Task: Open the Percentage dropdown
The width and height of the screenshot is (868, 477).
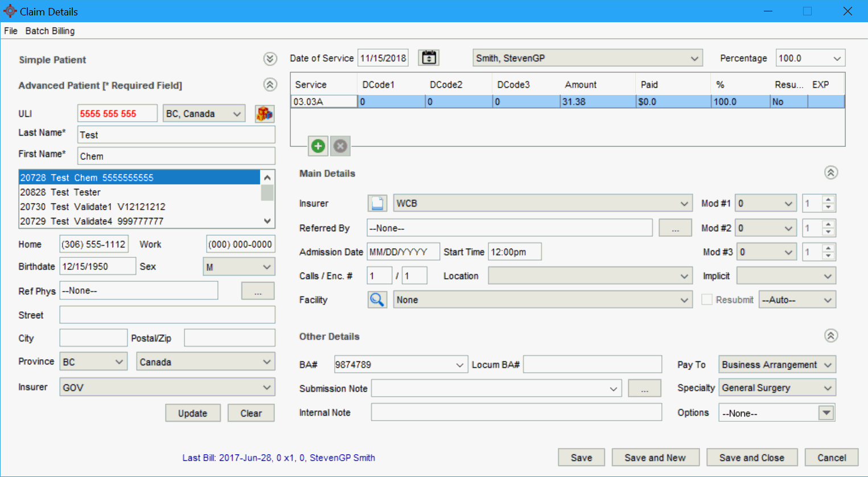Action: pyautogui.click(x=810, y=58)
